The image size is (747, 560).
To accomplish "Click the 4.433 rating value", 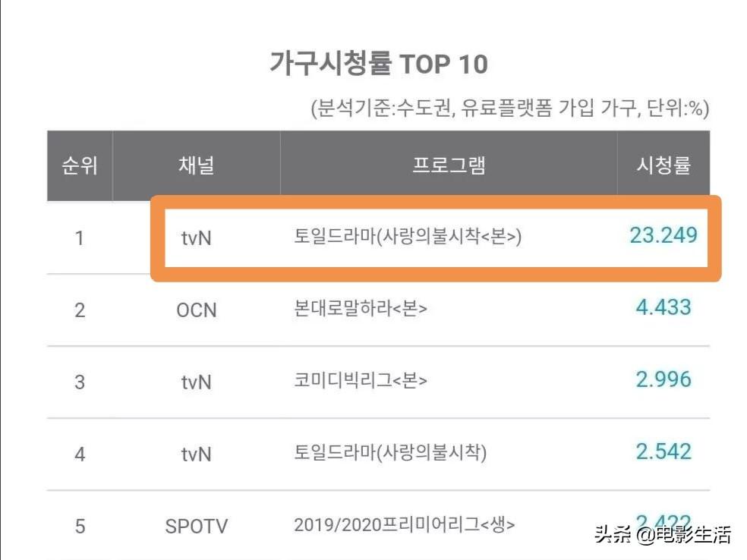I will click(663, 307).
